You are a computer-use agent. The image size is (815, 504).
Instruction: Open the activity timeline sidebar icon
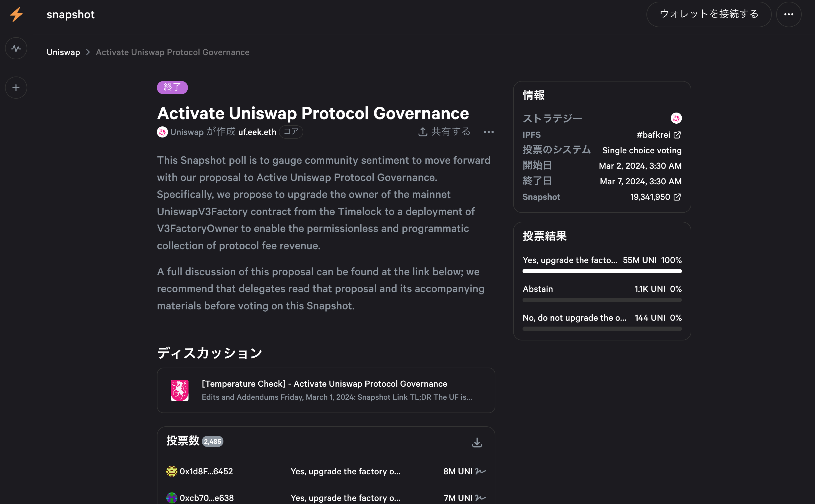pos(16,48)
